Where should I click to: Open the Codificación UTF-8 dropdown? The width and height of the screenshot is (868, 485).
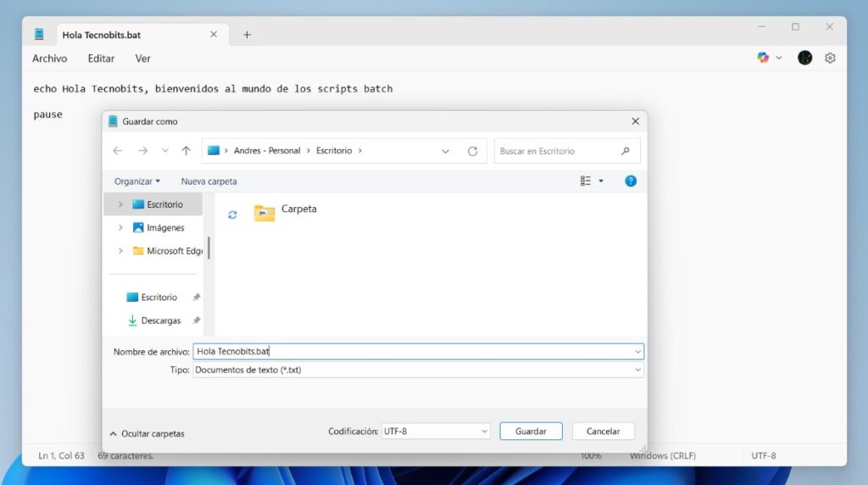coord(436,431)
